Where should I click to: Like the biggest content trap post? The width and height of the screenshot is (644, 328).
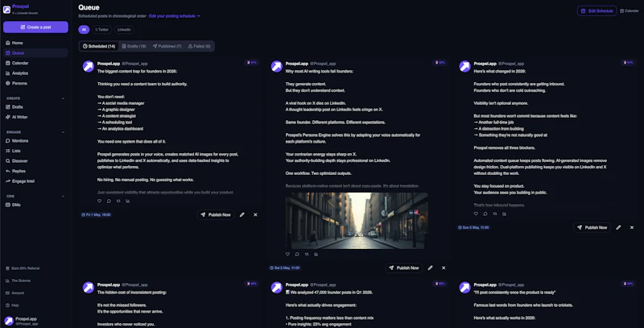tap(99, 201)
